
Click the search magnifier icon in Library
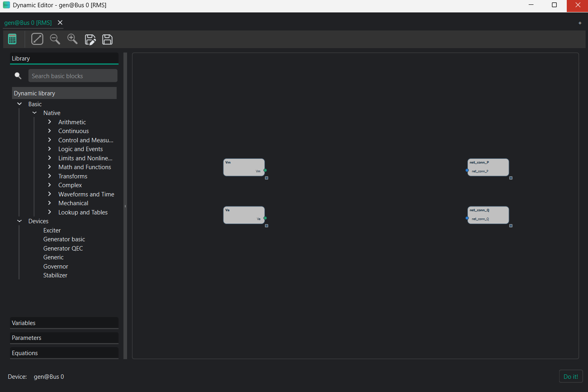(x=18, y=76)
